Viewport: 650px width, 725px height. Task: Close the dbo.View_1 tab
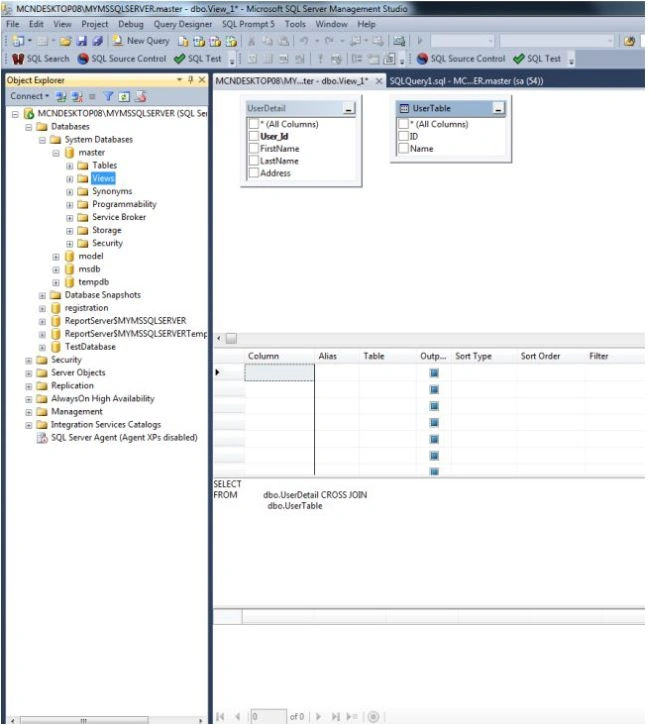(379, 81)
